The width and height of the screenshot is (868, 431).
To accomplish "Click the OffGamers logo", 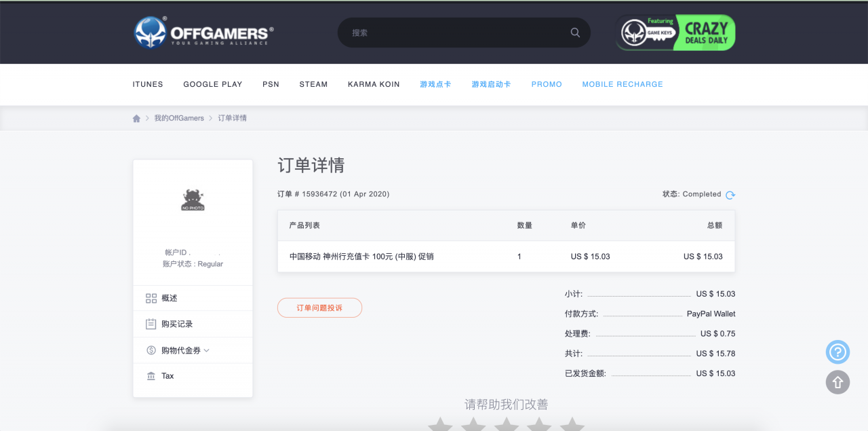I will click(x=203, y=32).
